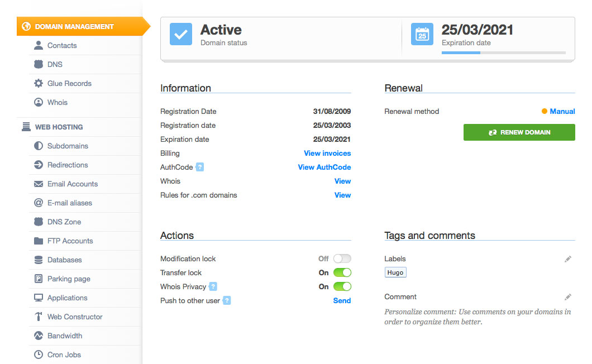Click the expiration date progress bar
The image size is (592, 364).
(x=503, y=52)
